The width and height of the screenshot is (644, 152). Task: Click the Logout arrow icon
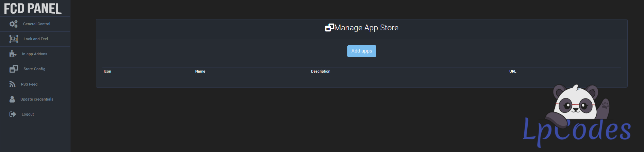[13, 114]
